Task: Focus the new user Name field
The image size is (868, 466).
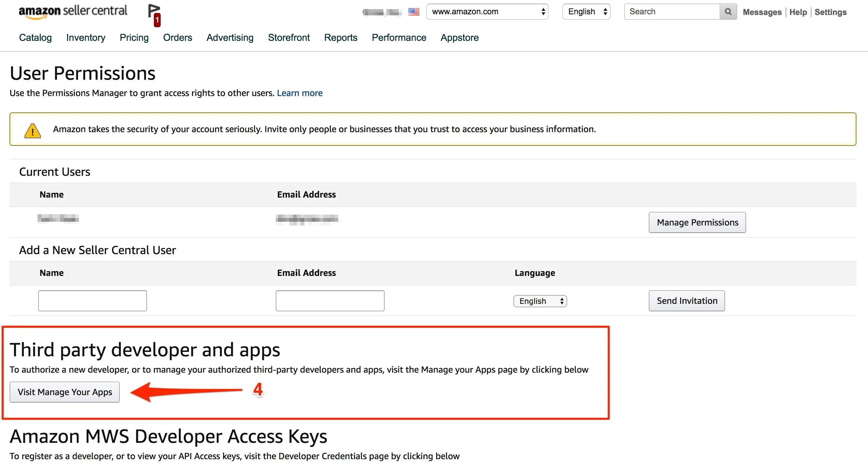Action: pyautogui.click(x=93, y=301)
